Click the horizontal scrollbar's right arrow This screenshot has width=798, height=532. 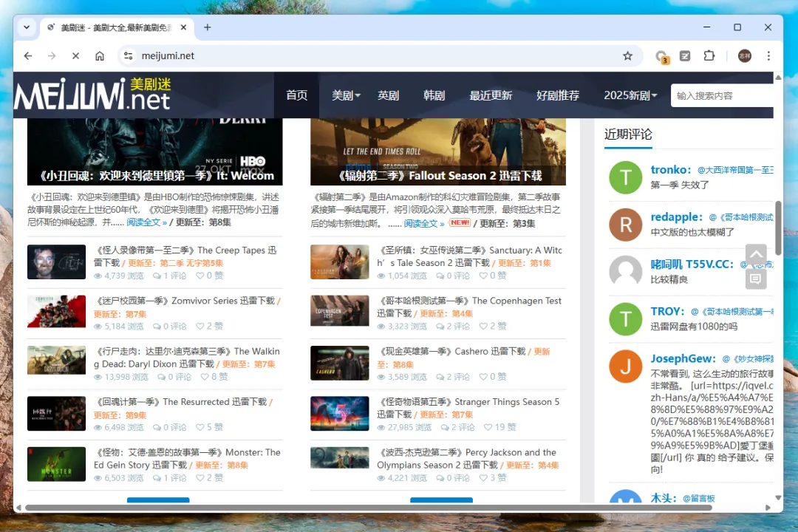coord(768,508)
